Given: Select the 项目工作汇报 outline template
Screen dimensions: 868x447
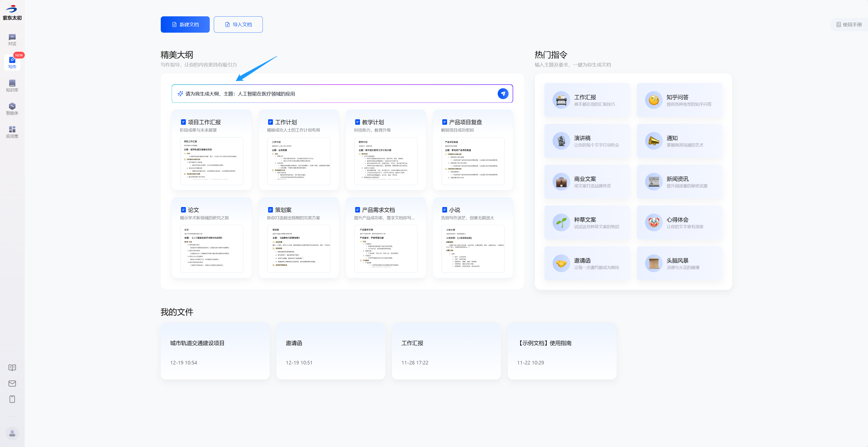Looking at the screenshot, I should click(x=212, y=150).
